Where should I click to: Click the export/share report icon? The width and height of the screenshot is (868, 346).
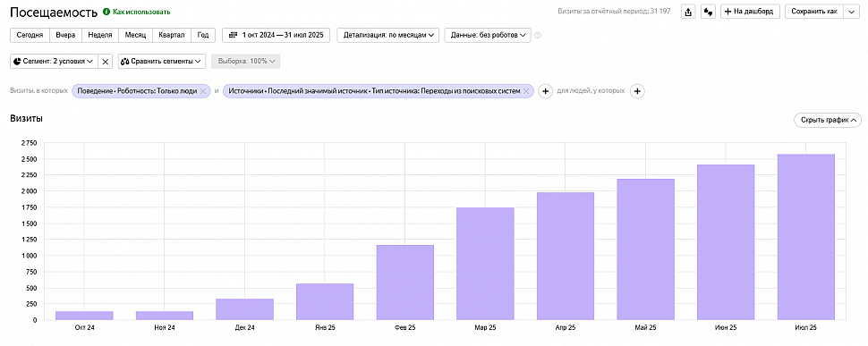(x=688, y=12)
